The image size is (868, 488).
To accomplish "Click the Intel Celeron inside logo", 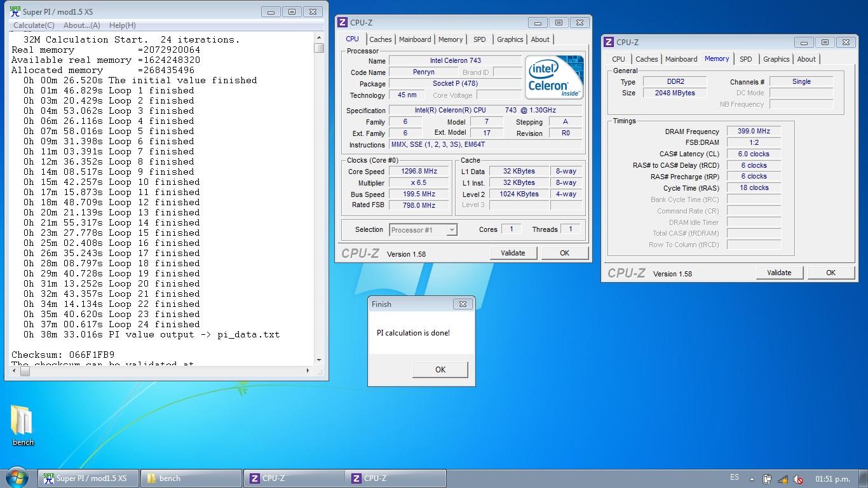I will (x=555, y=77).
